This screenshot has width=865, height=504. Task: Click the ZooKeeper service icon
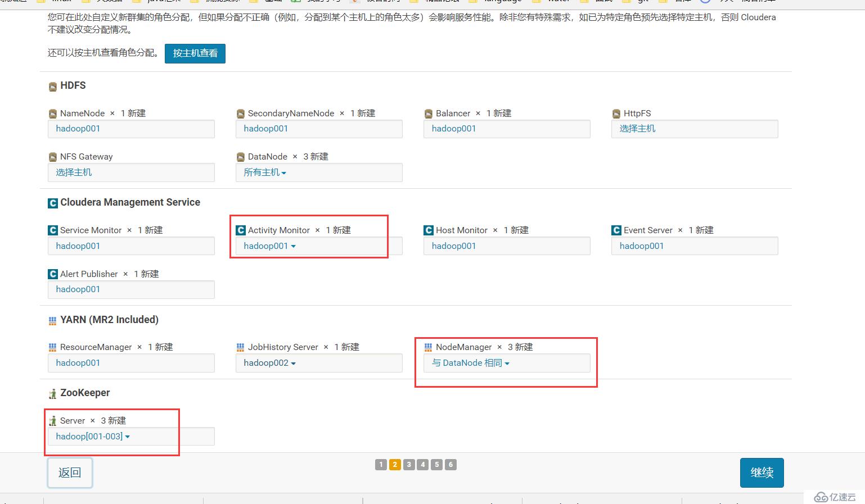53,393
